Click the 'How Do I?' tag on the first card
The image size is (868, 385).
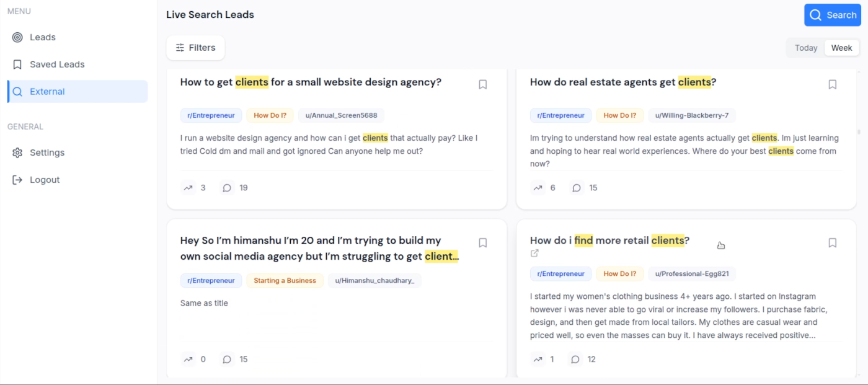270,115
